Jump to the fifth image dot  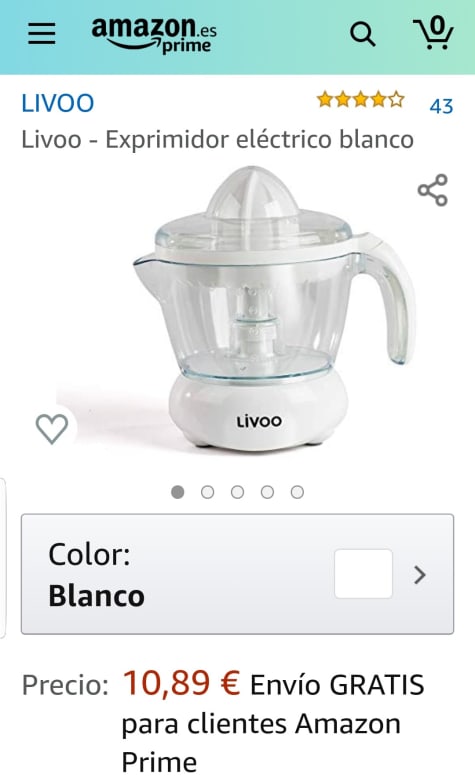[x=297, y=492]
